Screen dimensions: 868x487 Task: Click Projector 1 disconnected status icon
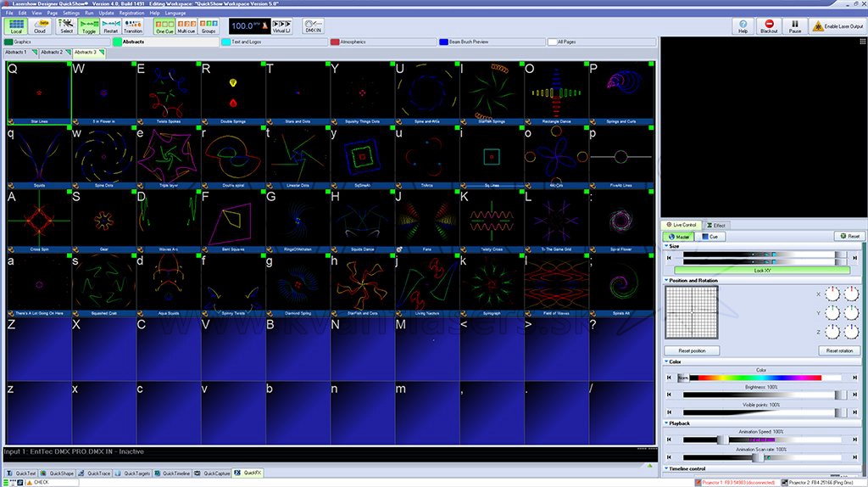tap(698, 483)
